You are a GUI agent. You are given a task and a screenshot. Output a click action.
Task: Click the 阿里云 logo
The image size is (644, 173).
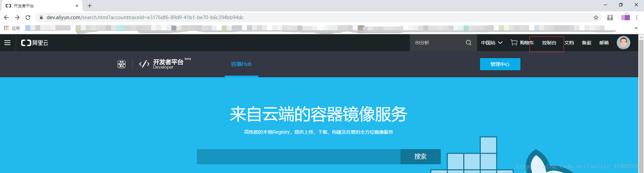[x=35, y=43]
